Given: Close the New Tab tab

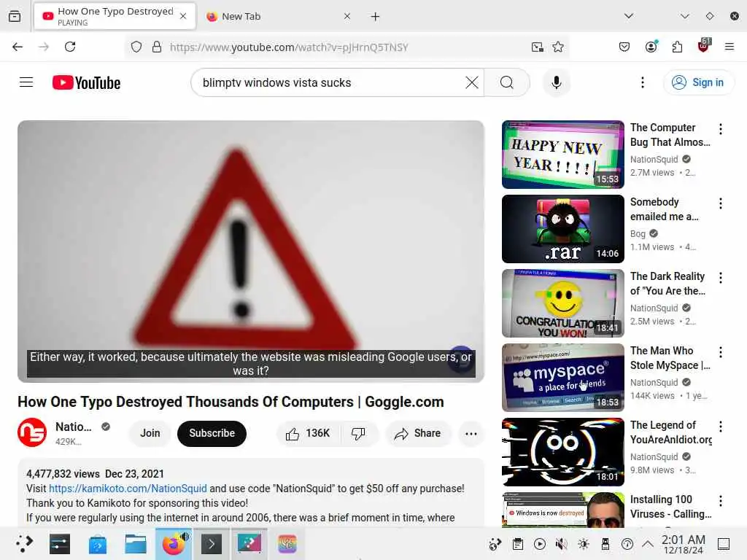Looking at the screenshot, I should [x=347, y=16].
